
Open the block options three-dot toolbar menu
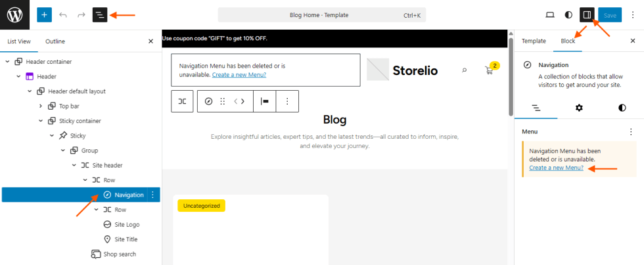[287, 101]
